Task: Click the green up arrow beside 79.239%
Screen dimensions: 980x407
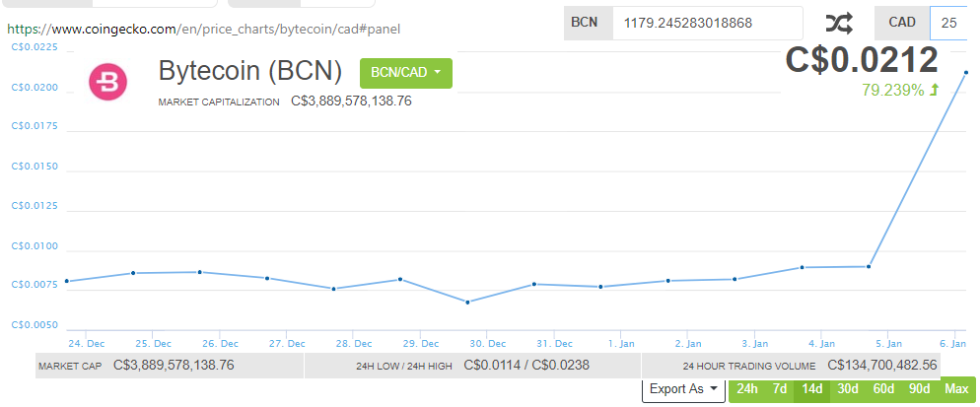Action: point(934,90)
